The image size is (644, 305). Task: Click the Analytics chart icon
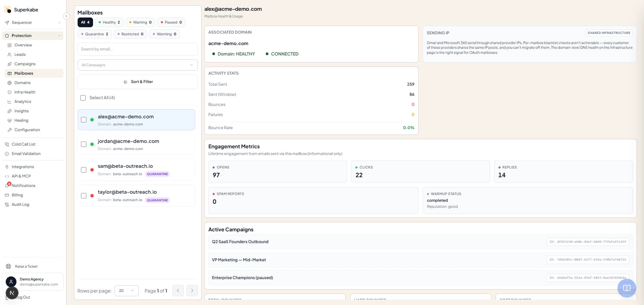tap(10, 102)
